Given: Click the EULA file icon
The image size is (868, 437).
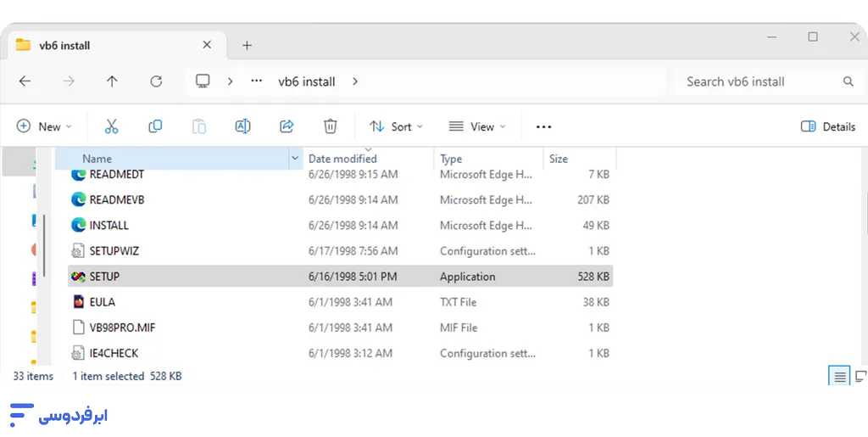Looking at the screenshot, I should [79, 302].
